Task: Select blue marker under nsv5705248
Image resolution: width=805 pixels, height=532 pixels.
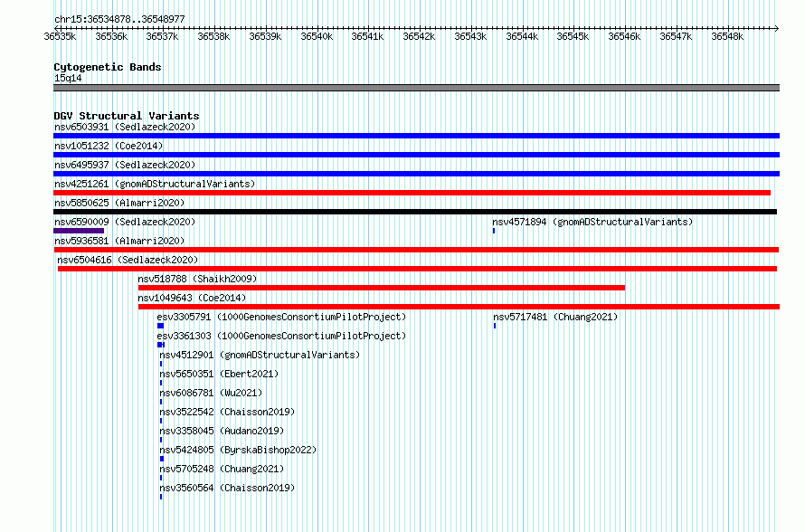Action: tap(161, 478)
